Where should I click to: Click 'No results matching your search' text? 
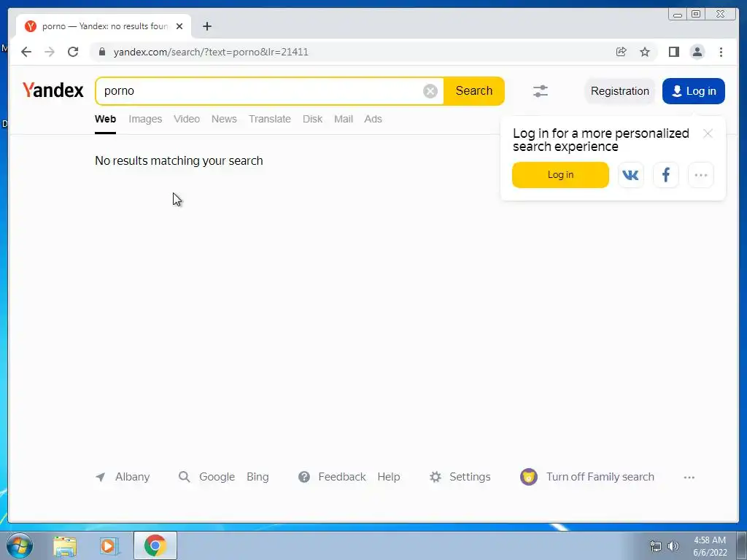pos(179,160)
